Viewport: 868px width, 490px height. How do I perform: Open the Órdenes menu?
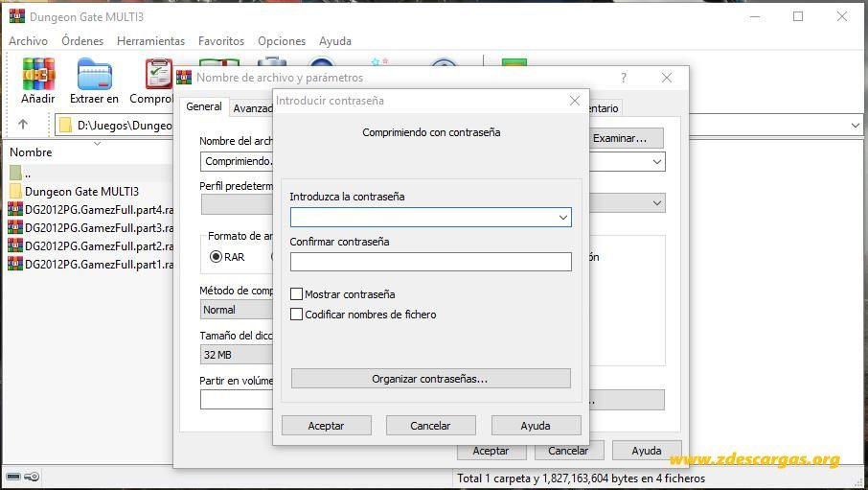82,41
